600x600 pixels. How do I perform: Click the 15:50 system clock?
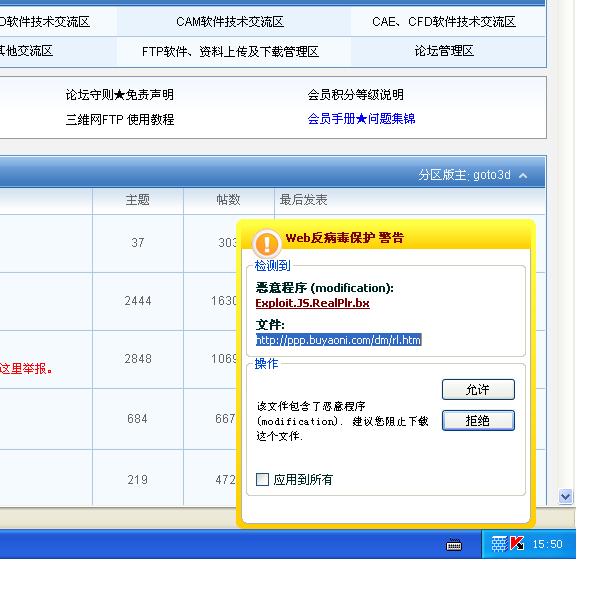point(547,544)
